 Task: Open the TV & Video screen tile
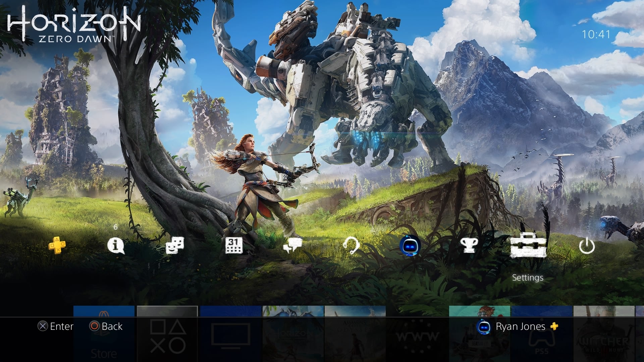[230, 334]
